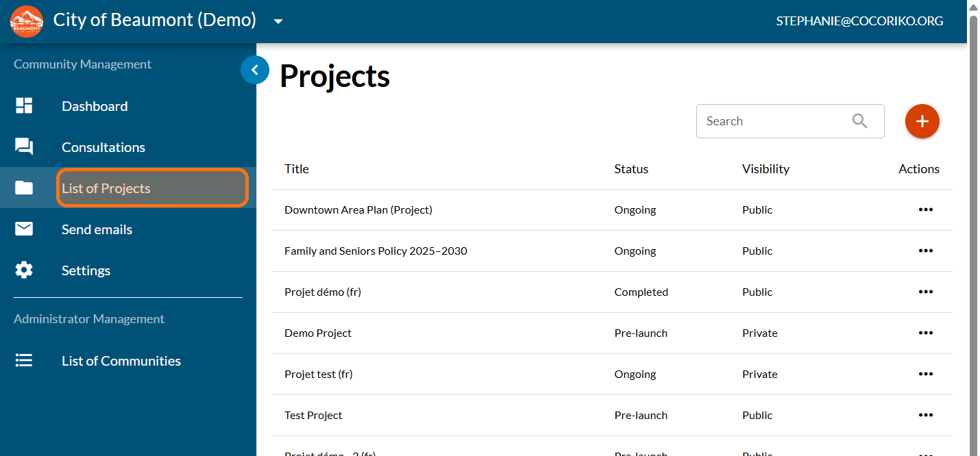This screenshot has width=980, height=456.
Task: Click the Dashboard grid icon in sidebar
Action: [24, 106]
